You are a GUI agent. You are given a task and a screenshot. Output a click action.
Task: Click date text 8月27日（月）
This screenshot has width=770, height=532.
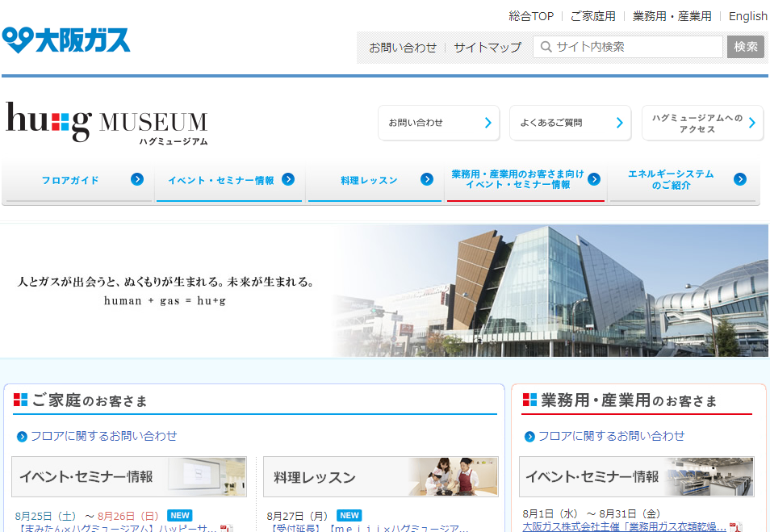tap(297, 516)
